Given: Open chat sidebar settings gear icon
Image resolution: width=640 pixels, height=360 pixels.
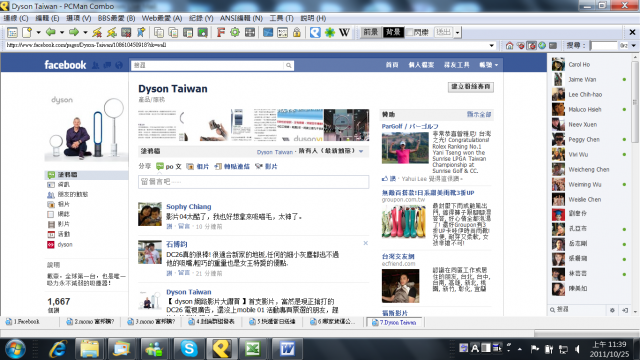Looking at the screenshot, I should pyautogui.click(x=612, y=310).
